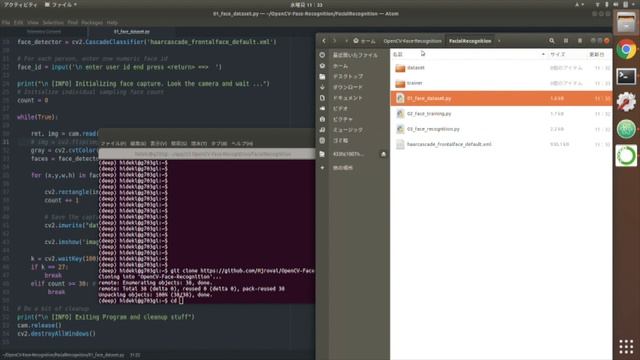Open the input source indicator in top bar

(x=579, y=5)
